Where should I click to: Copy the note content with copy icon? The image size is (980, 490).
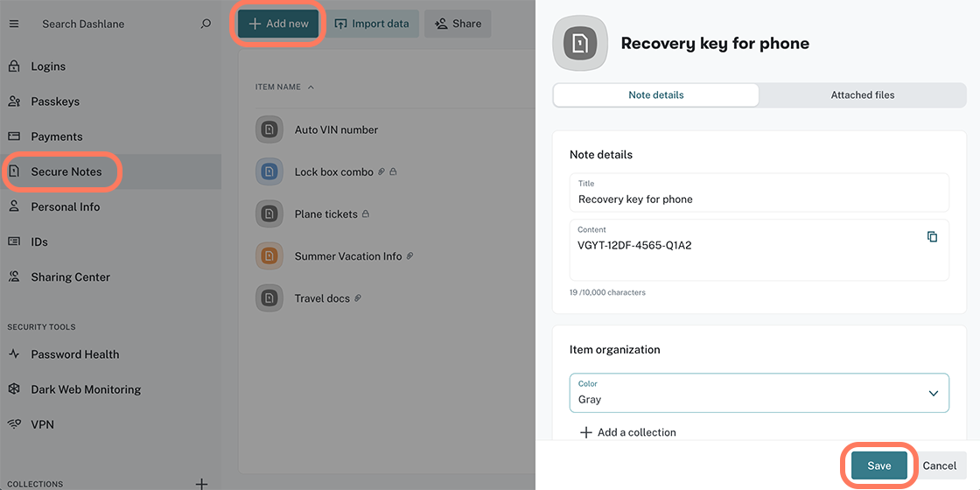pos(932,237)
